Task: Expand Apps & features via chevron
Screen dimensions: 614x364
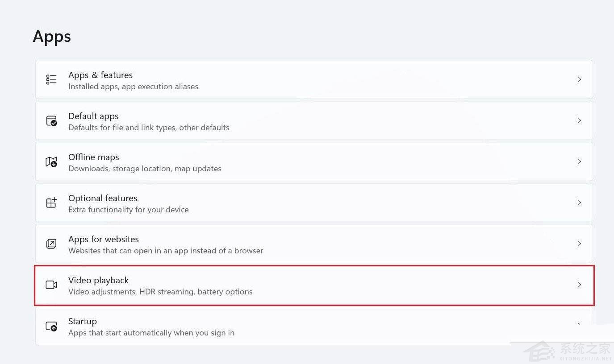Action: 579,79
